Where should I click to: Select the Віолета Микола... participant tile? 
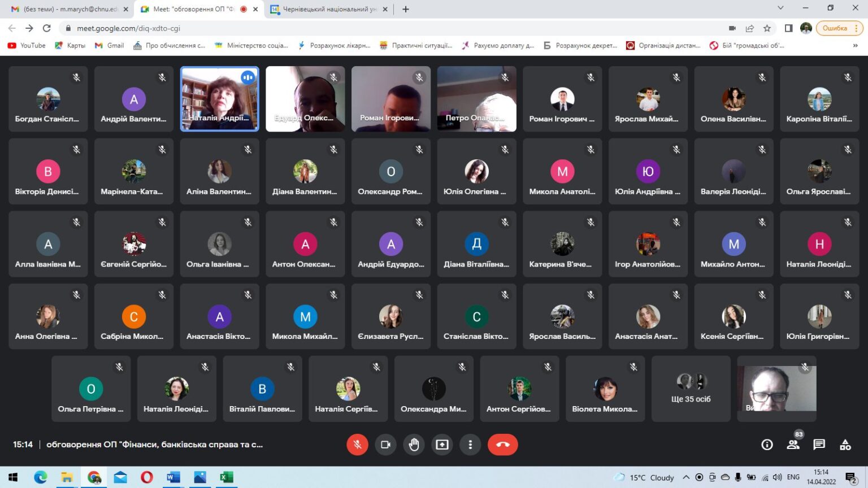[x=605, y=389]
